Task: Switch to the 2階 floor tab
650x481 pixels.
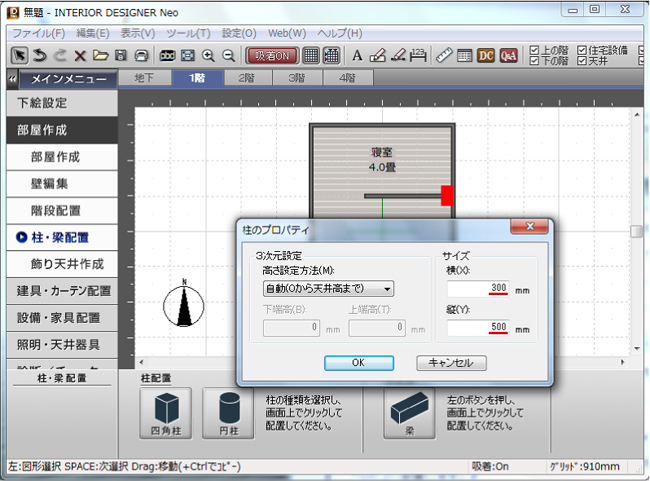Action: coord(246,78)
